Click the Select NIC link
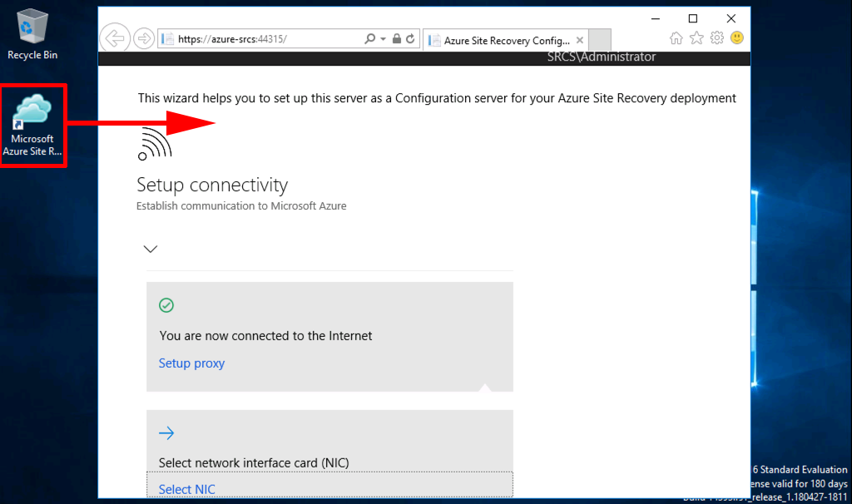Screen dimensions: 852x504 [x=186, y=489]
